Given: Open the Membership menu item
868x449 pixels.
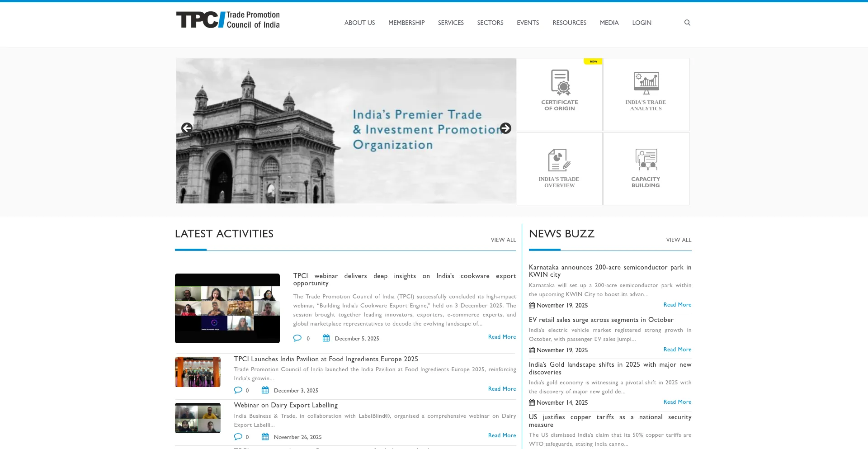Looking at the screenshot, I should (x=406, y=23).
